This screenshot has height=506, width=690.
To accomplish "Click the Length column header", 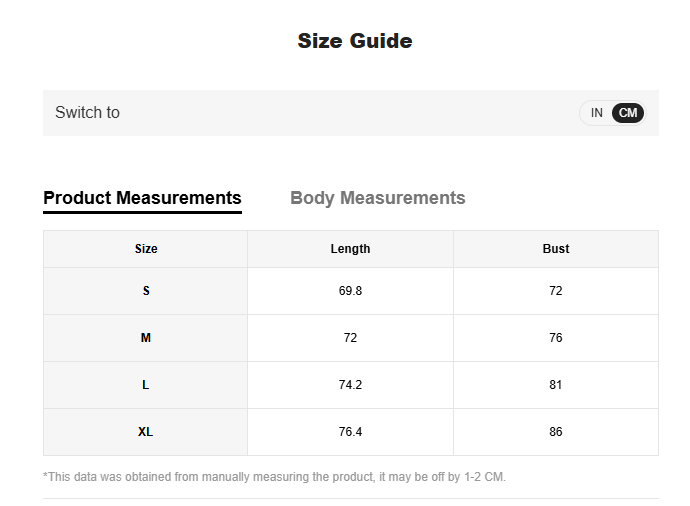I will 350,249.
